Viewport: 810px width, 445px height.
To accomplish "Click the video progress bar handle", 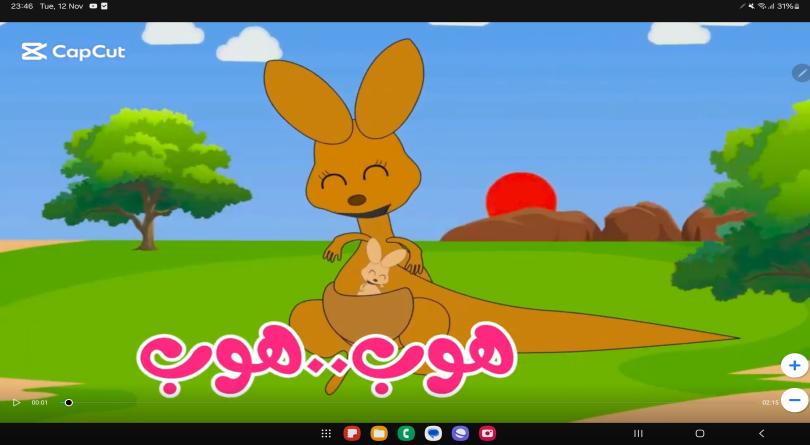I will pos(69,403).
